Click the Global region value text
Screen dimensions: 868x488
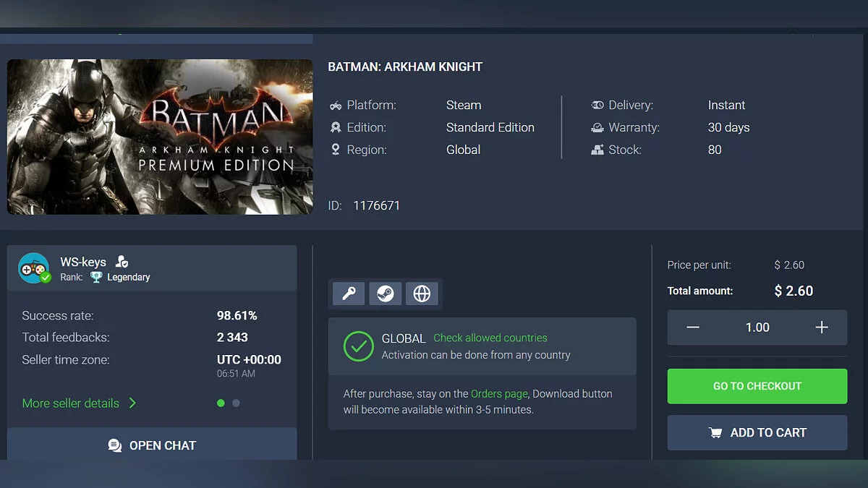pos(463,150)
